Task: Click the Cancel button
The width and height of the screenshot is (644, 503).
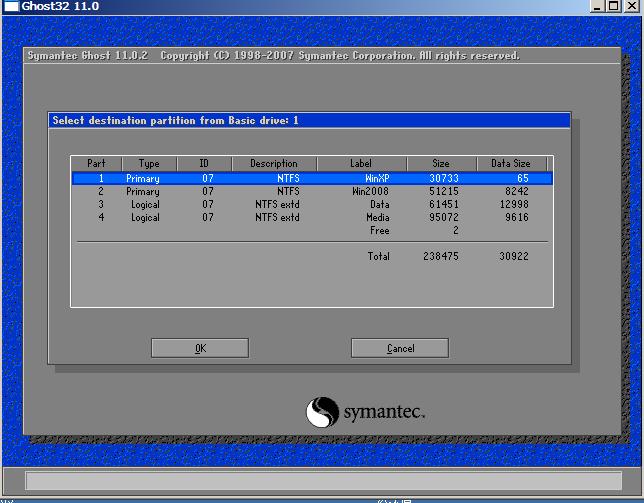Action: (x=400, y=348)
